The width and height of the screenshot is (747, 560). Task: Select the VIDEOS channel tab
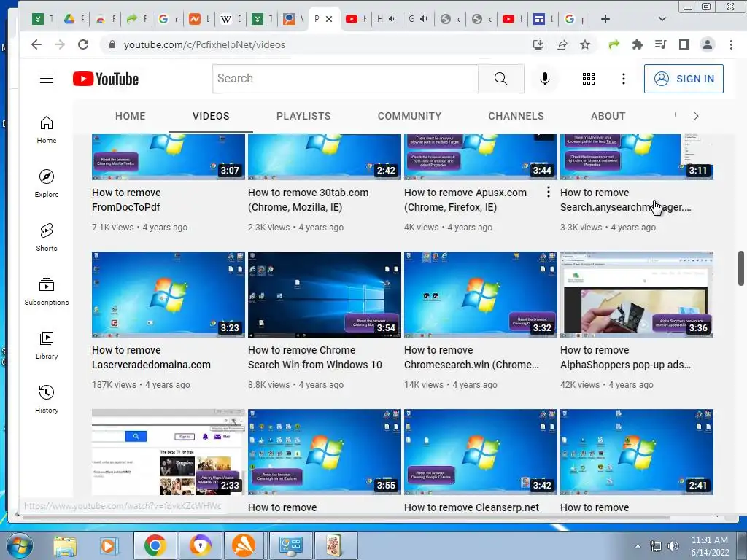(211, 116)
